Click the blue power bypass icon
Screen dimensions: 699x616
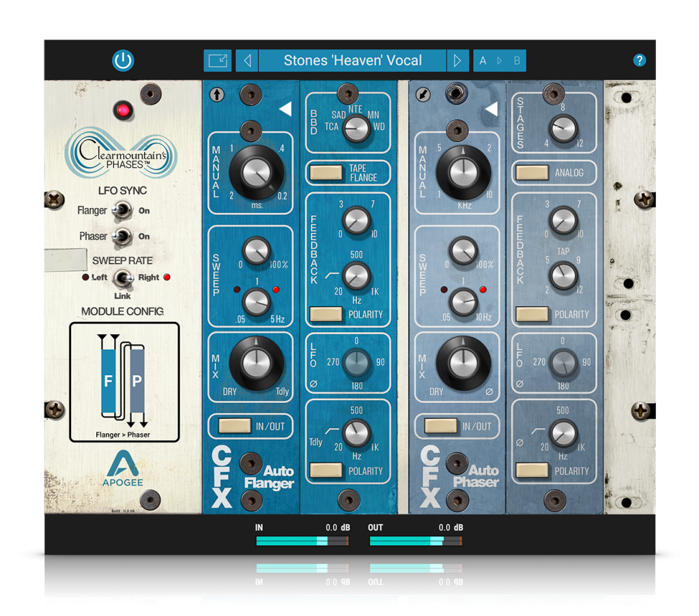tap(123, 61)
